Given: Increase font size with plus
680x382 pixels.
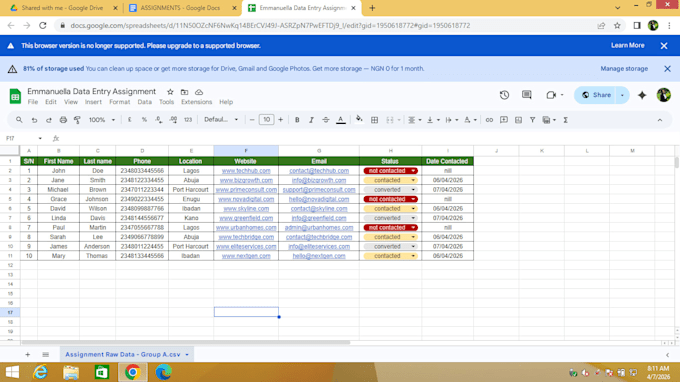Looking at the screenshot, I should pyautogui.click(x=281, y=120).
